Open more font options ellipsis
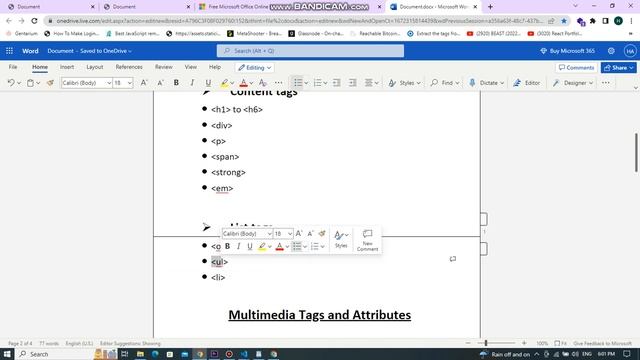640x360 pixels. tap(278, 83)
